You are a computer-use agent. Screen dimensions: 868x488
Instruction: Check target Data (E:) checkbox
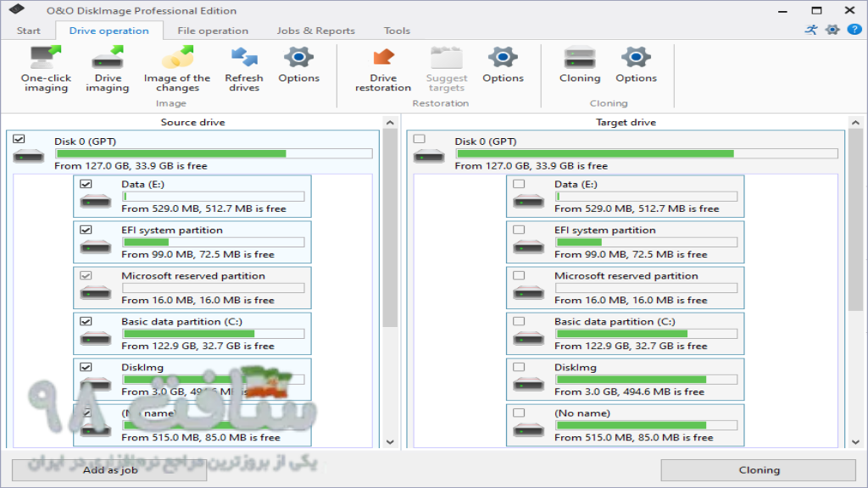[x=519, y=184]
